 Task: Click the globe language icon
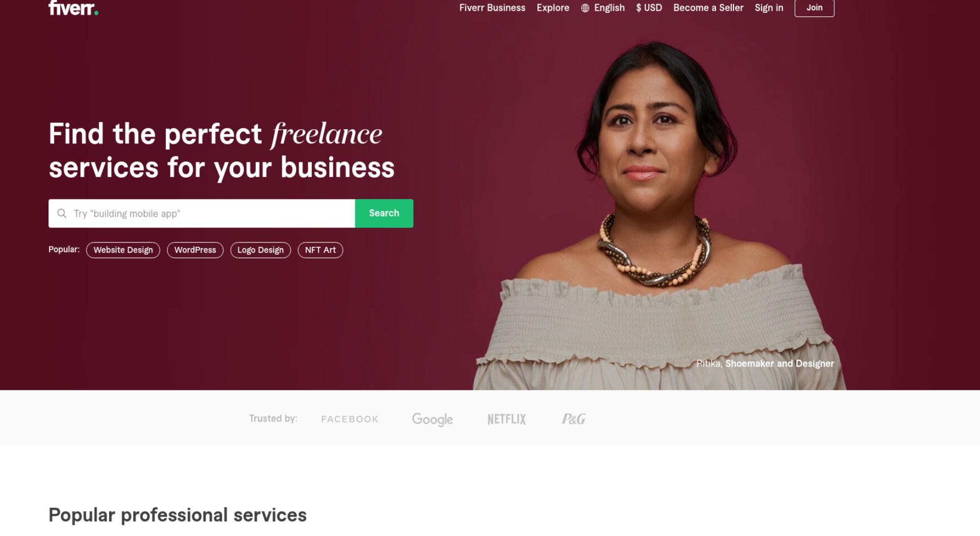tap(585, 8)
